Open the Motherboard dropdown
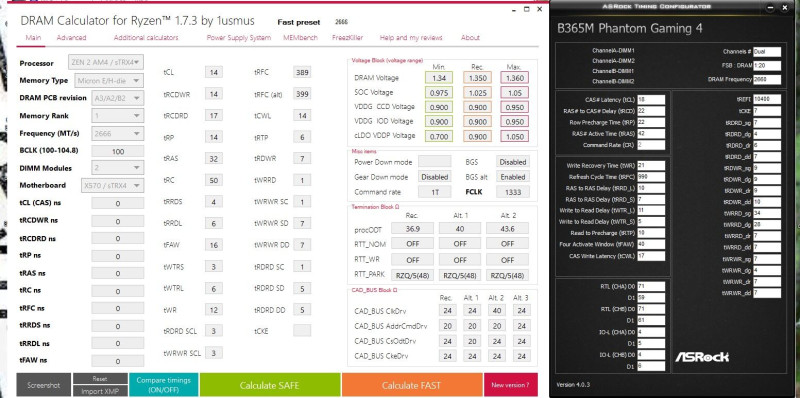This screenshot has width=800, height=398. click(112, 185)
